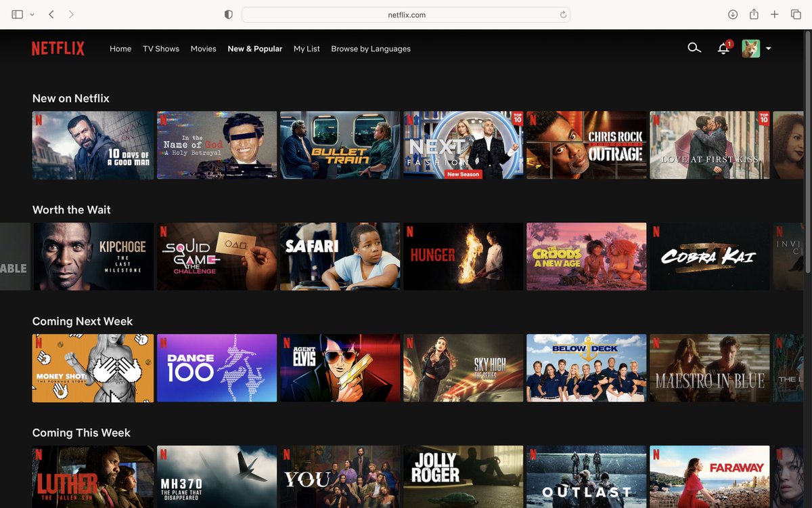Toggle the Safari sidebar button
812x508 pixels.
[x=18, y=14]
